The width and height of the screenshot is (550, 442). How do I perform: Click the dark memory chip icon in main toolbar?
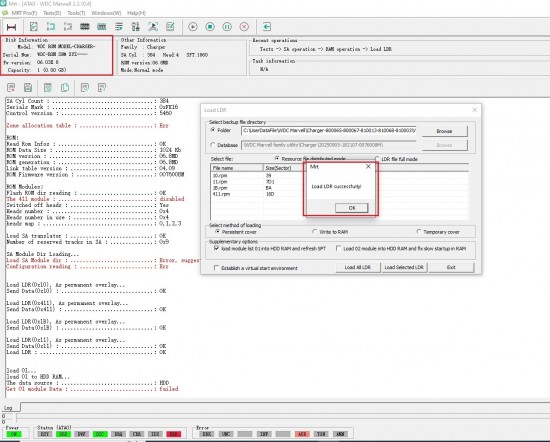click(85, 27)
